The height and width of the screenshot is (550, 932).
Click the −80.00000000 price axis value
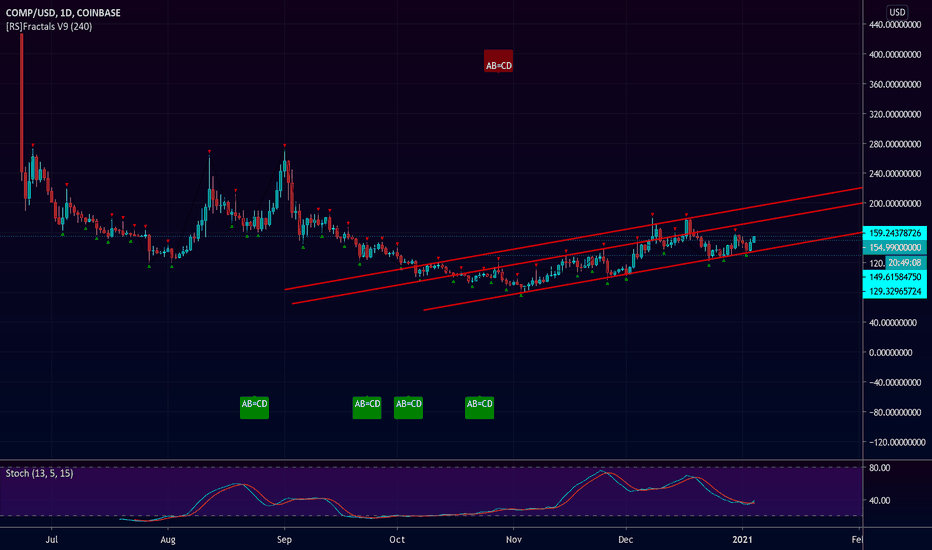(x=895, y=412)
